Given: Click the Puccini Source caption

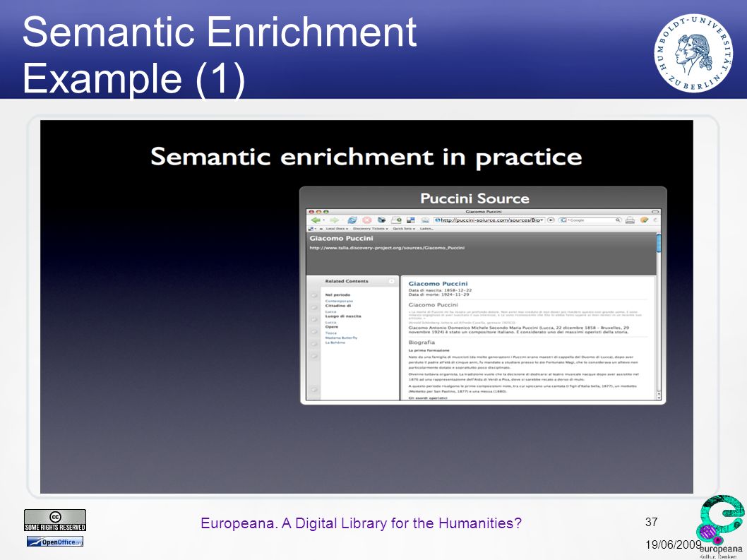Looking at the screenshot, I should click(x=474, y=198).
